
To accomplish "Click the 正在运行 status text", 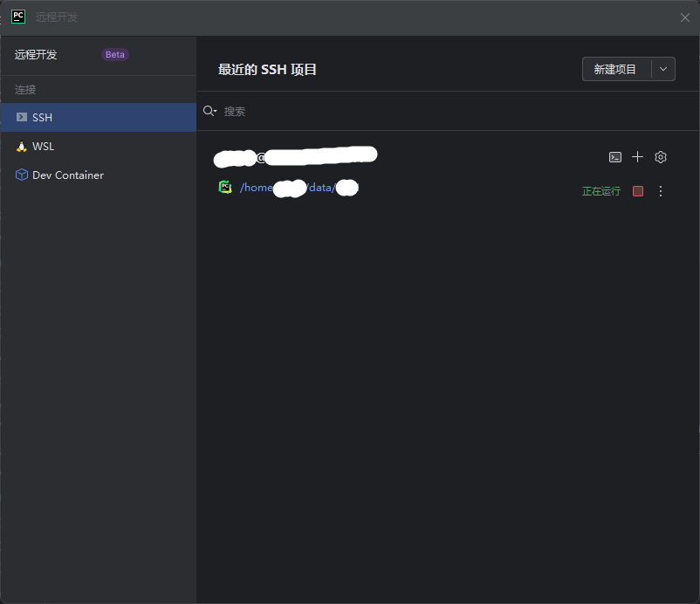I will [601, 191].
